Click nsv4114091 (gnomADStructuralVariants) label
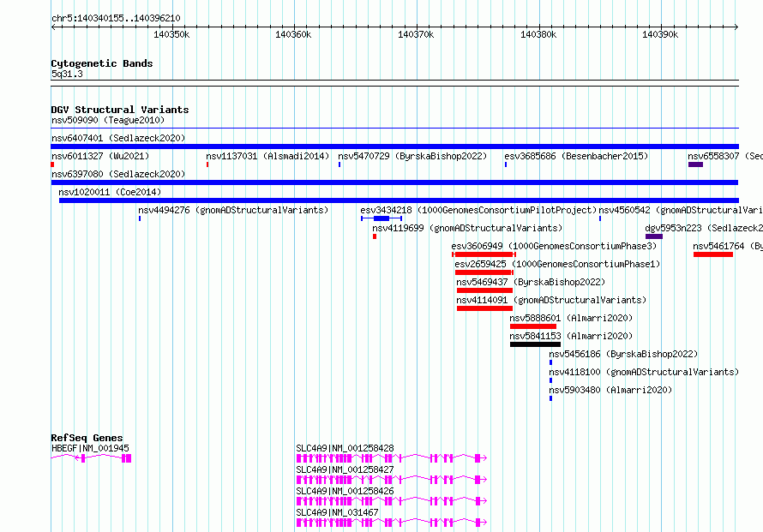 551,300
